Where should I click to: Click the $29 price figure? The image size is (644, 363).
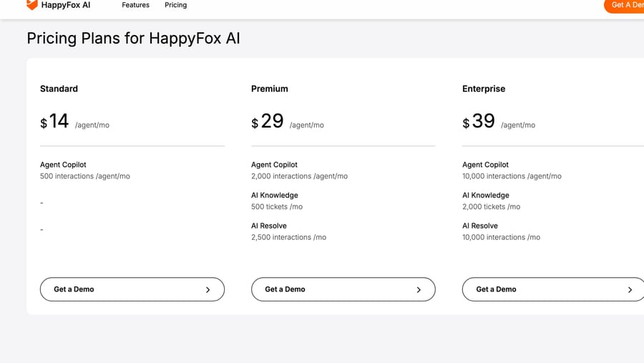(268, 121)
